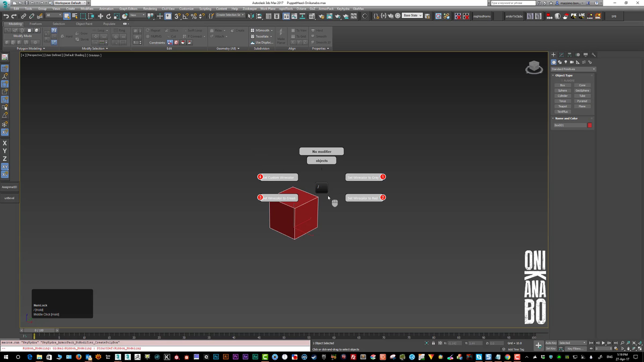Toggle Auto Key animation mode
The height and width of the screenshot is (362, 644).
551,343
